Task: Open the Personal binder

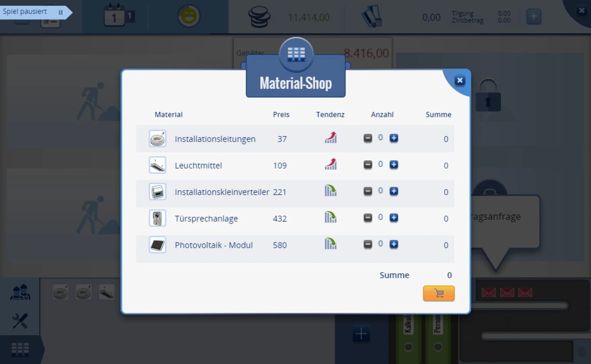Action: tap(438, 339)
